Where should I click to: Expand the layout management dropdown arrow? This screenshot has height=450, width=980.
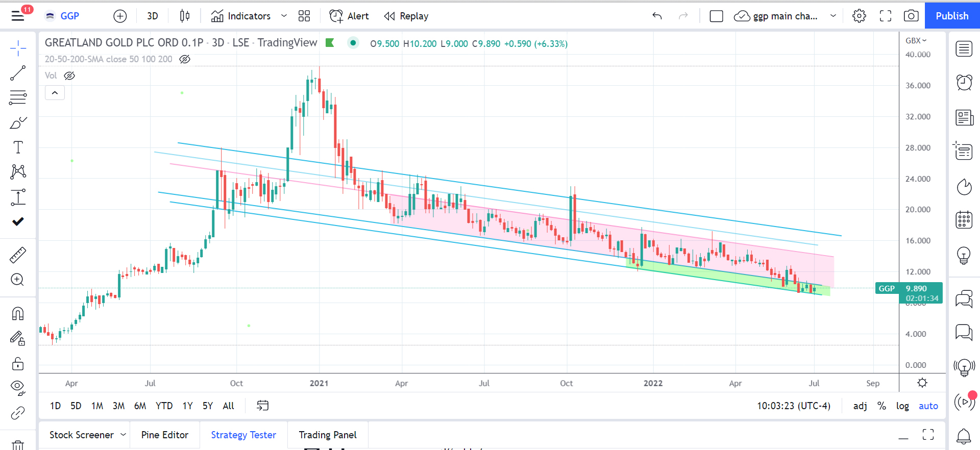tap(833, 16)
